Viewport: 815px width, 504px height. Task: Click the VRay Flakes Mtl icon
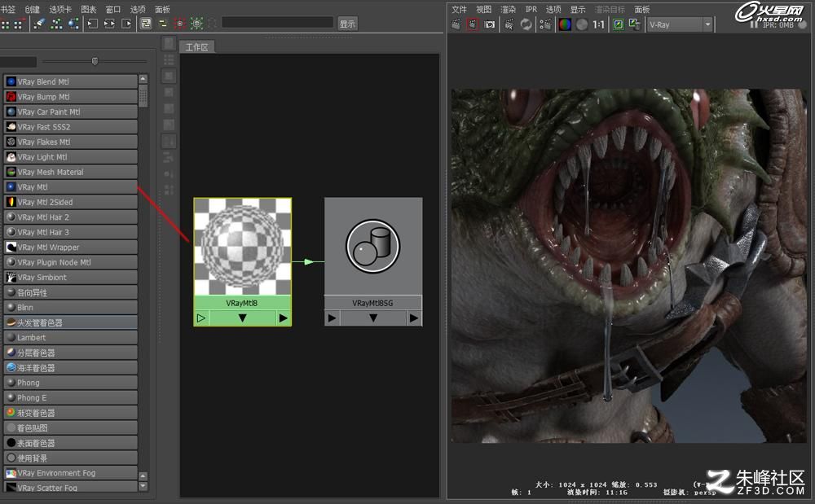11,142
